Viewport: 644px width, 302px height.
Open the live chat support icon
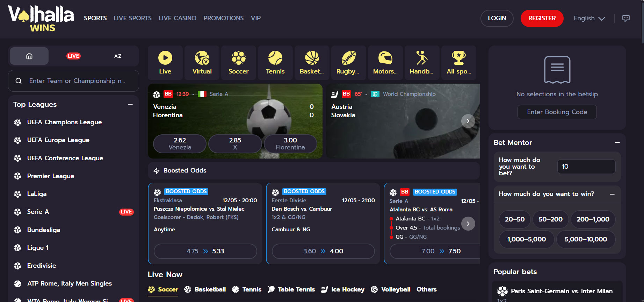(626, 18)
